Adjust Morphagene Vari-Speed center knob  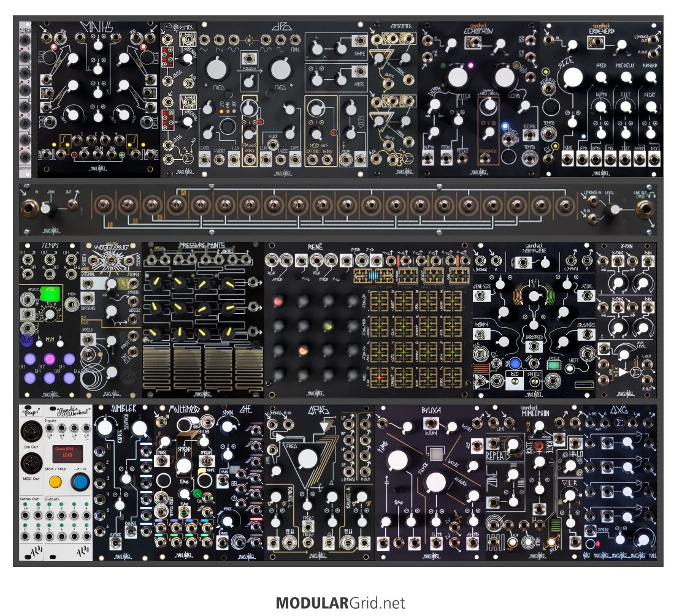pos(534,297)
